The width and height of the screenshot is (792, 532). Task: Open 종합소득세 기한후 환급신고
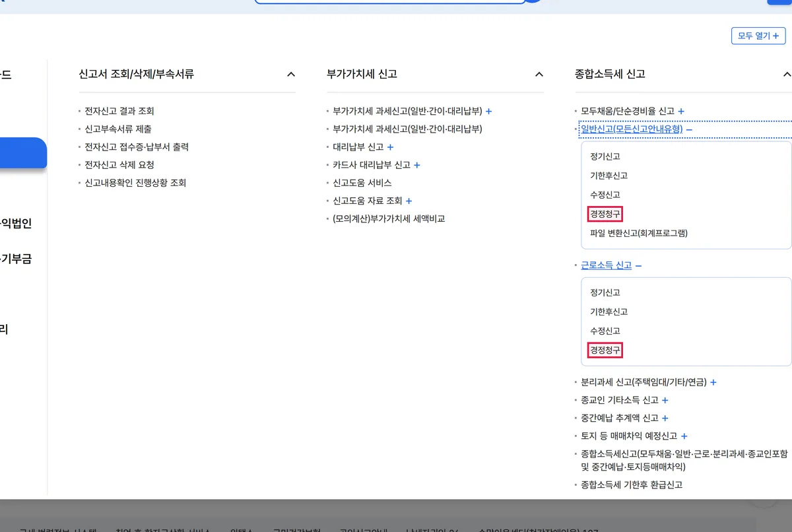[x=632, y=484]
